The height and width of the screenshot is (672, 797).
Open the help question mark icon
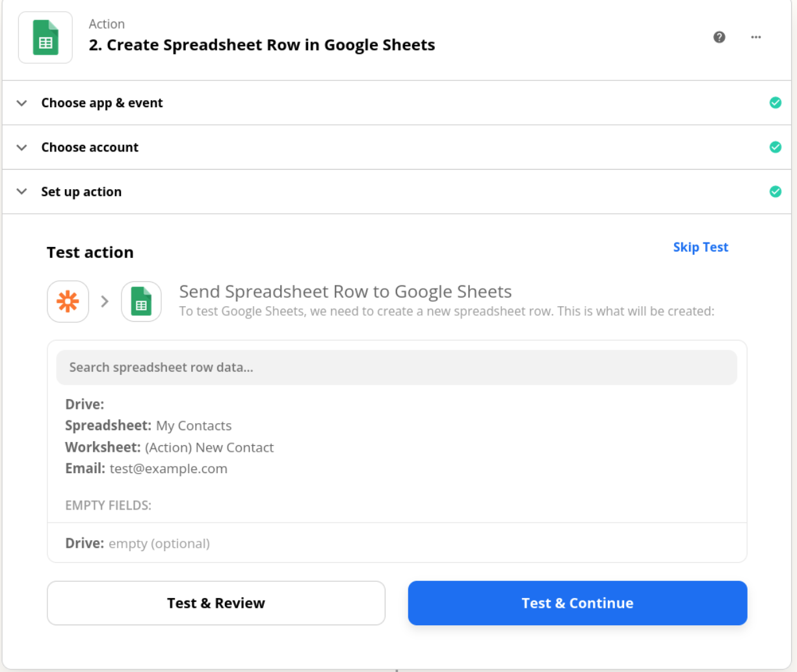(719, 37)
